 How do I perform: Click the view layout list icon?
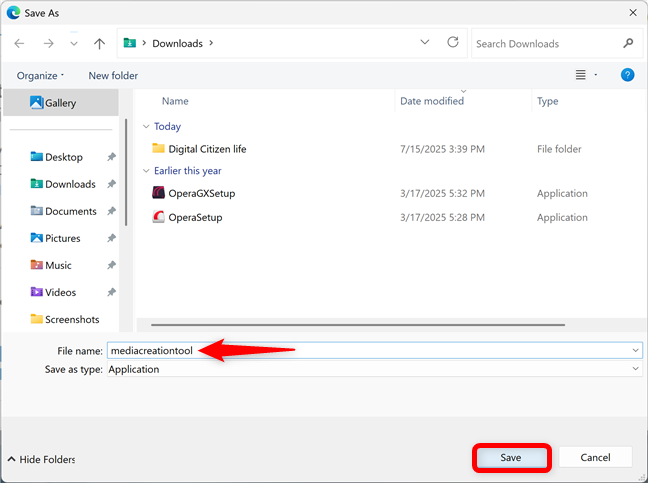pyautogui.click(x=581, y=75)
